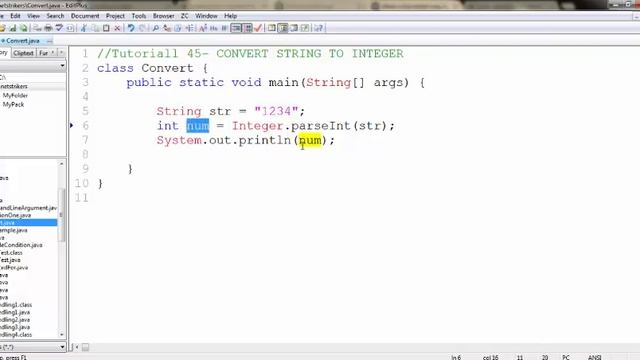Viewport: 640px width, 360px height.
Task: Select the file ending in LineArgument.java
Action: (x=29, y=208)
